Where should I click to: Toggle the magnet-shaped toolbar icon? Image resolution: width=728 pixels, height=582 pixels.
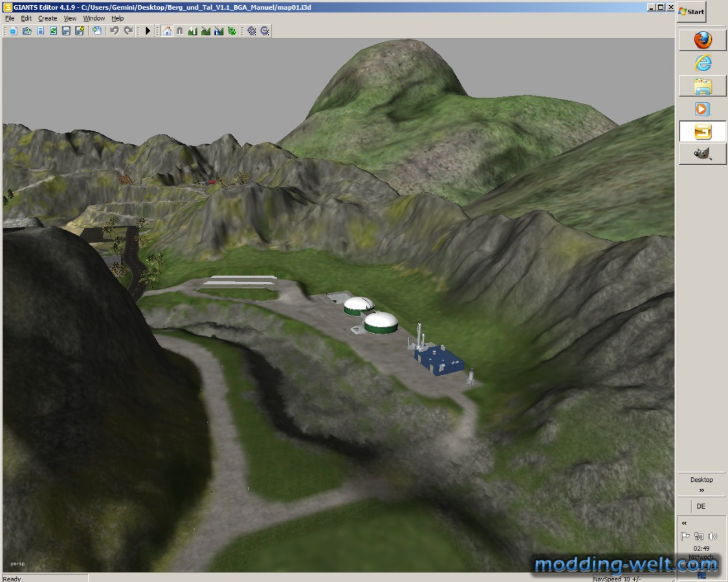click(x=180, y=31)
